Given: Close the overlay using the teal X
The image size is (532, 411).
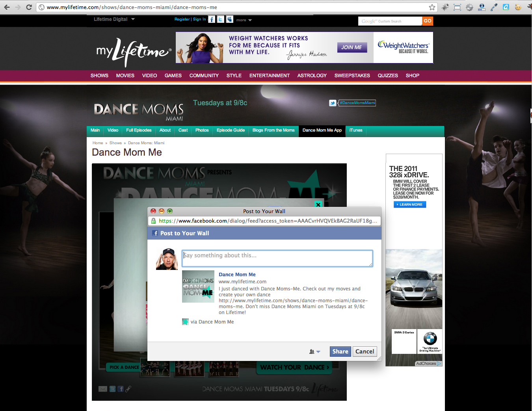Looking at the screenshot, I should [318, 204].
